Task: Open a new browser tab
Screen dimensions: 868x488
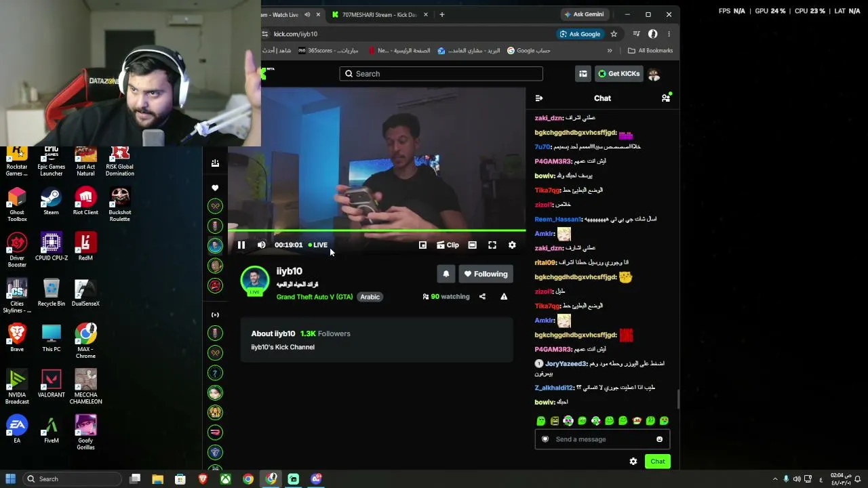Action: tap(442, 14)
